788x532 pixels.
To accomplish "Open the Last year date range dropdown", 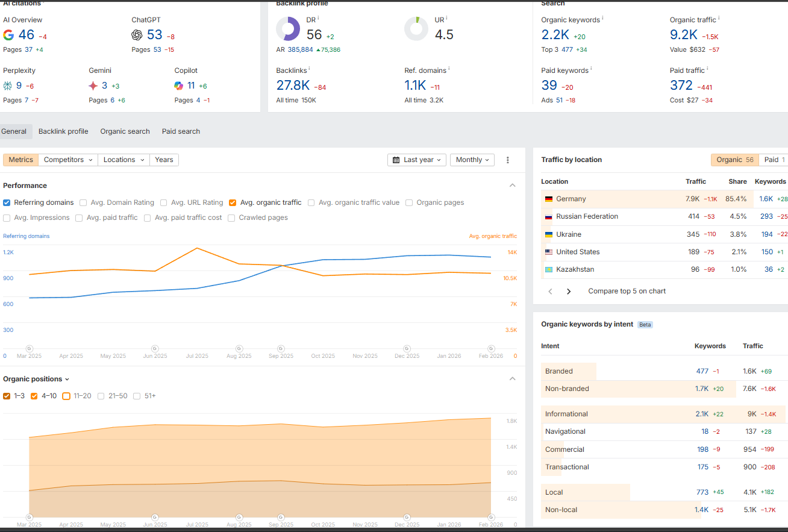I will tap(417, 160).
